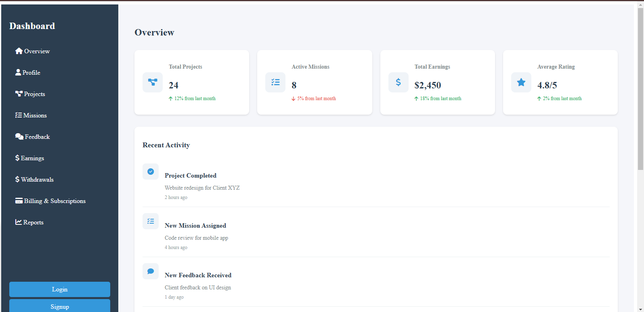Click the scrollbar down arrow
This screenshot has height=312, width=644.
pos(640,309)
